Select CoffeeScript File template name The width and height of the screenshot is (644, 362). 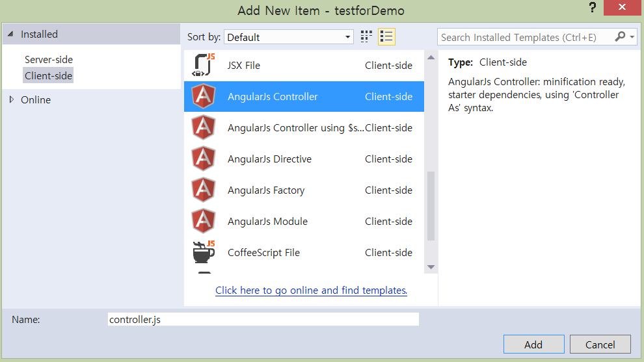pyautogui.click(x=263, y=252)
